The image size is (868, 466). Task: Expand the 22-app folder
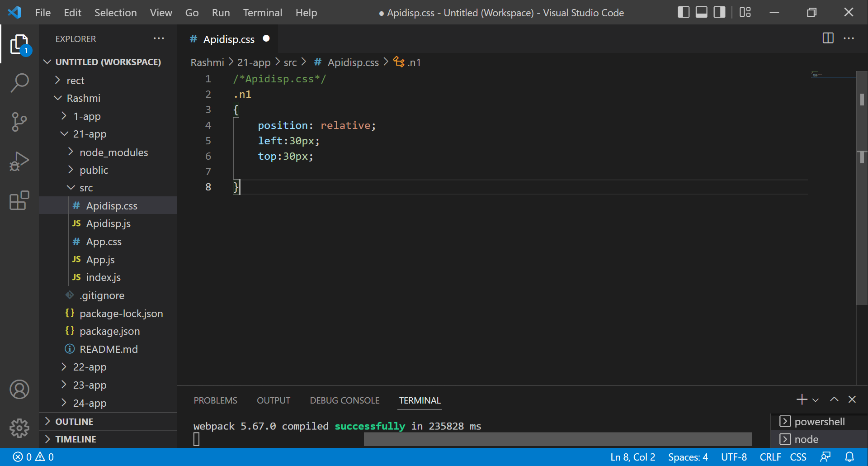click(x=108, y=367)
